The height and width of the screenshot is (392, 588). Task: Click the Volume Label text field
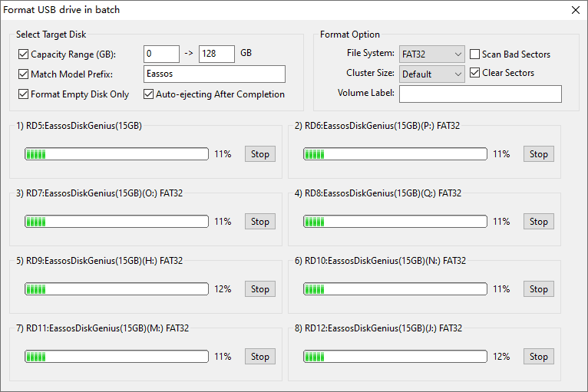click(x=480, y=94)
